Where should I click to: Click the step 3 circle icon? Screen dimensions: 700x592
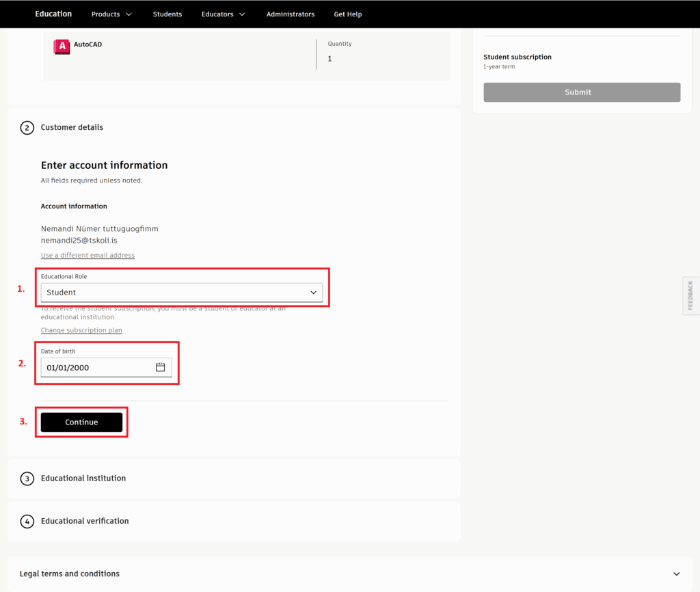[x=27, y=479]
